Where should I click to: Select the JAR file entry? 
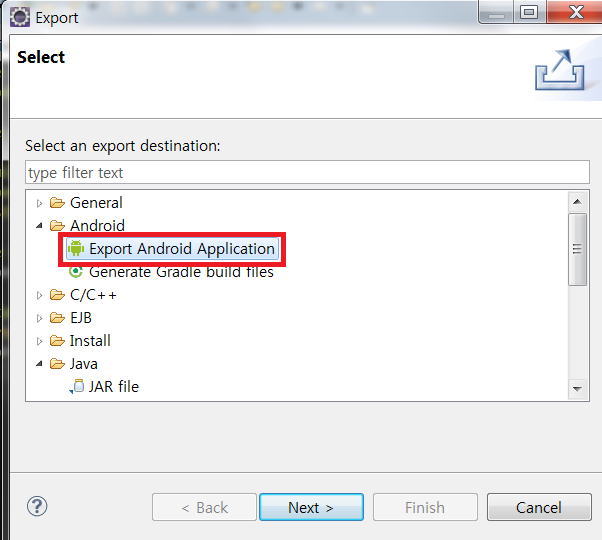(114, 386)
